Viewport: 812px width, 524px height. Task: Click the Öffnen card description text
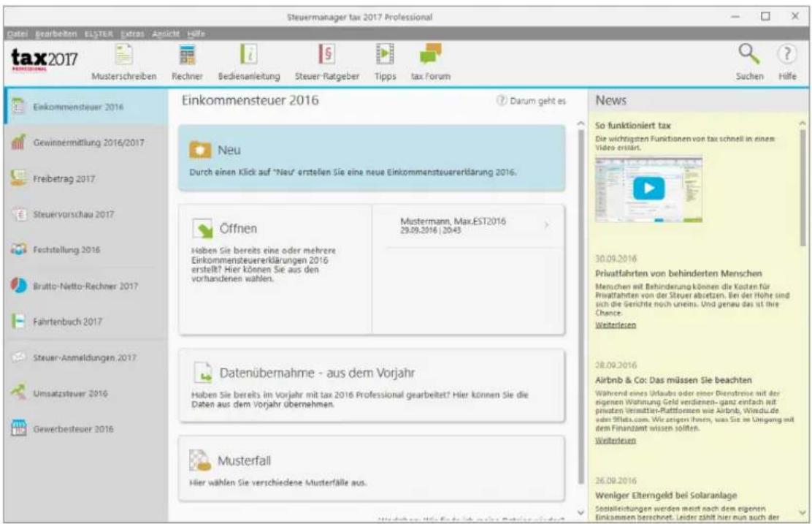[264, 265]
